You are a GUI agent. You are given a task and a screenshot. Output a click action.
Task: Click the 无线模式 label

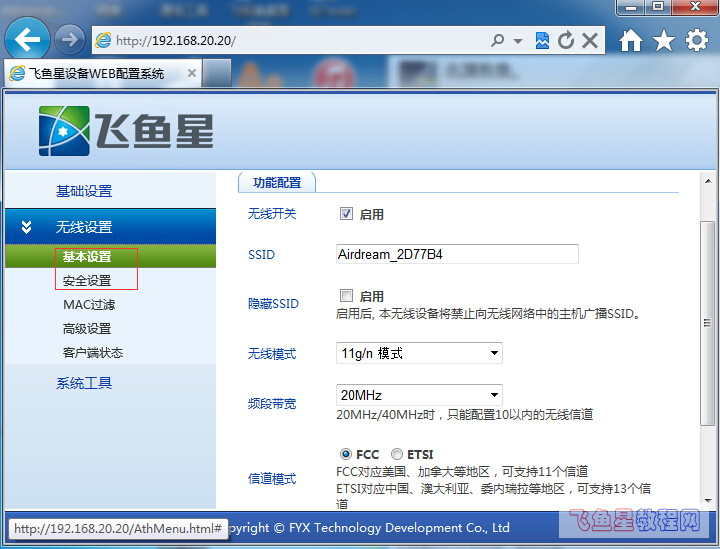coord(272,353)
